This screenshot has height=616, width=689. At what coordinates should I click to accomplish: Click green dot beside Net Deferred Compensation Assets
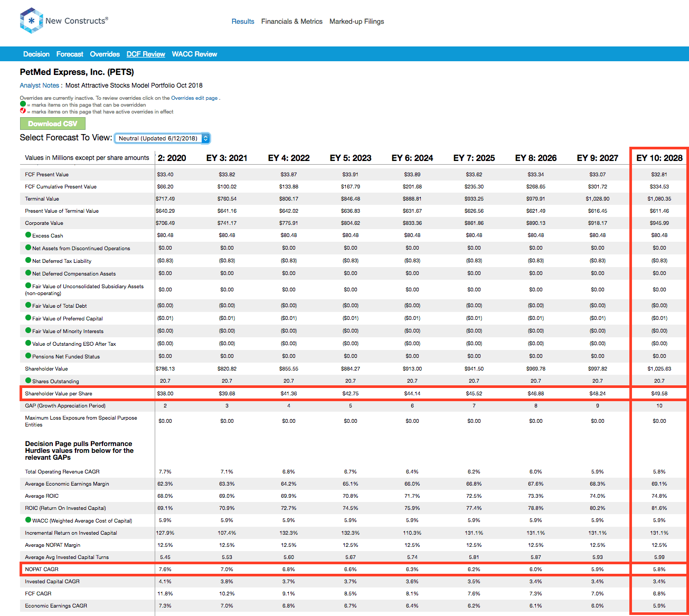pos(29,273)
